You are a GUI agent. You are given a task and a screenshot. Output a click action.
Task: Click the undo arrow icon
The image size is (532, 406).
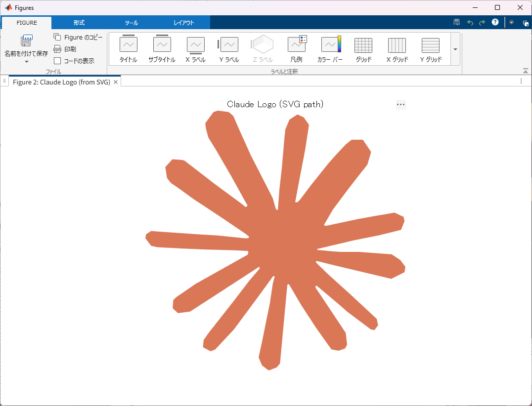click(x=470, y=23)
